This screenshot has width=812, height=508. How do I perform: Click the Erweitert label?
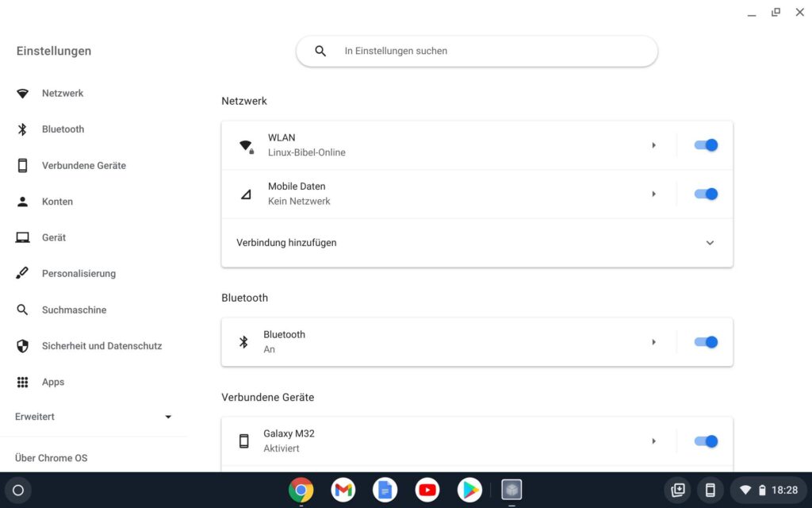[35, 417]
